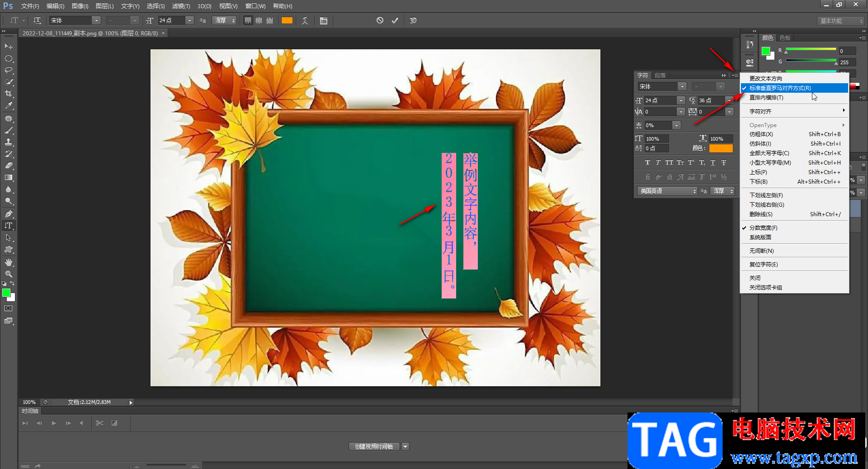The height and width of the screenshot is (469, 868).
Task: Select the Gradient tool
Action: point(9,178)
